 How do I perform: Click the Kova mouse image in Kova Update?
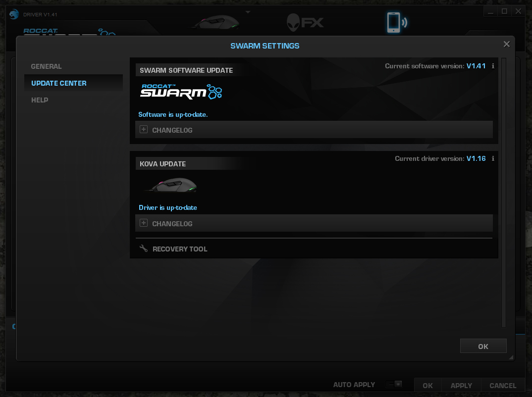pyautogui.click(x=171, y=186)
